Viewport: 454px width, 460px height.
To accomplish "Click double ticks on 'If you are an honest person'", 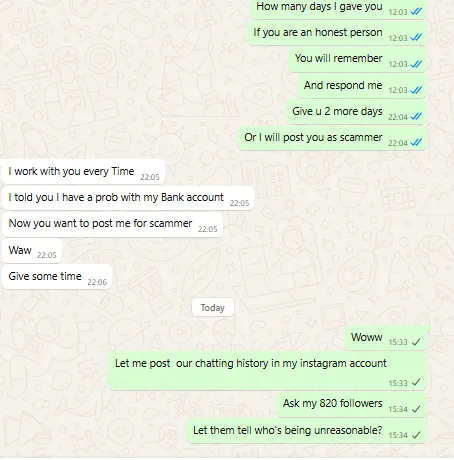I will click(416, 37).
